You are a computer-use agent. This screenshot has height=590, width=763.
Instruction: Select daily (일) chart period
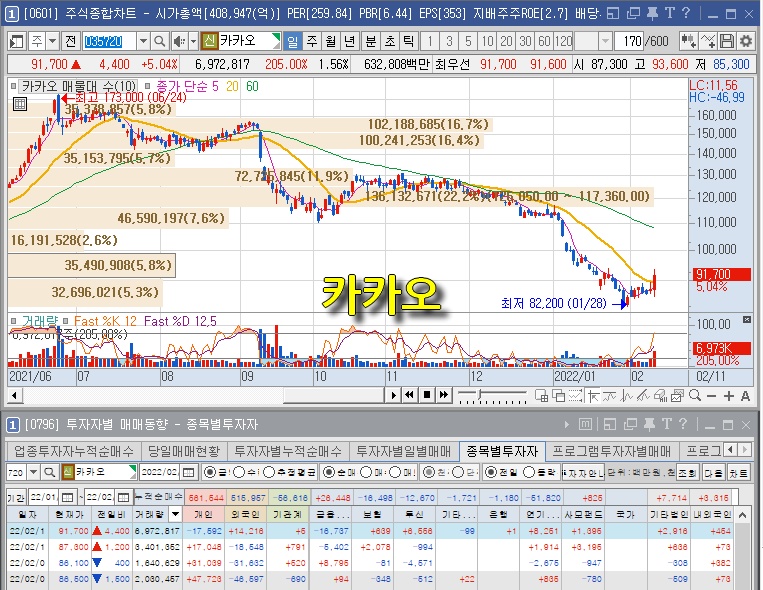click(292, 41)
